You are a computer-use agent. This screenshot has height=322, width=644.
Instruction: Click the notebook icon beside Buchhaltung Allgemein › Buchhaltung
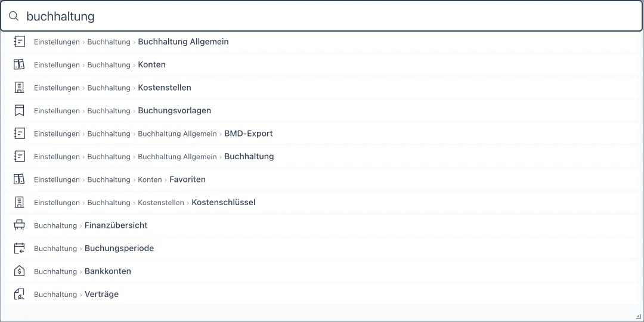19,156
